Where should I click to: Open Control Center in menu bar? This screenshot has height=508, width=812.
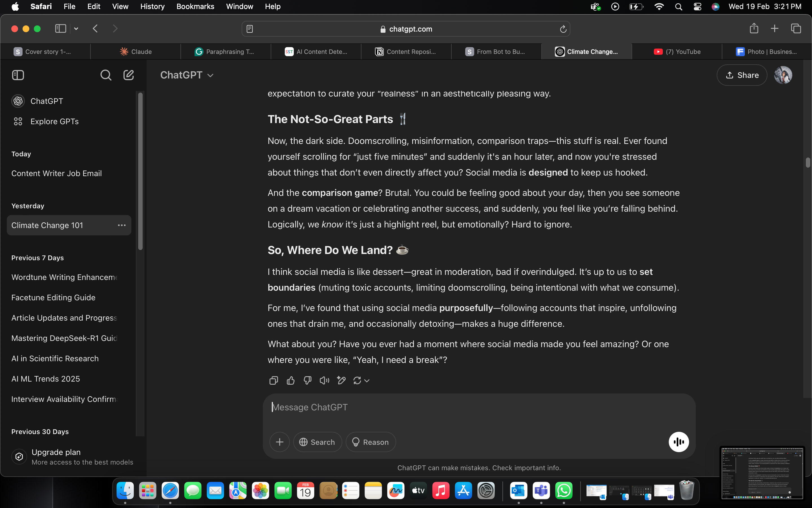[x=697, y=7]
